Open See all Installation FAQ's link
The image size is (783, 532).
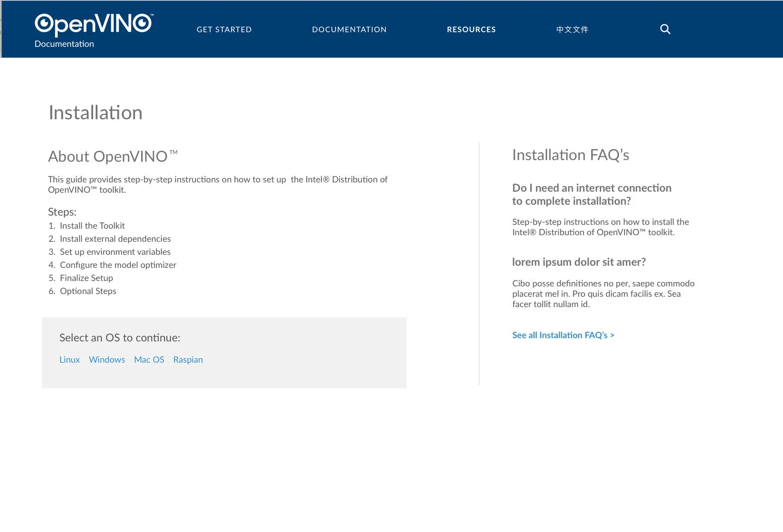563,335
